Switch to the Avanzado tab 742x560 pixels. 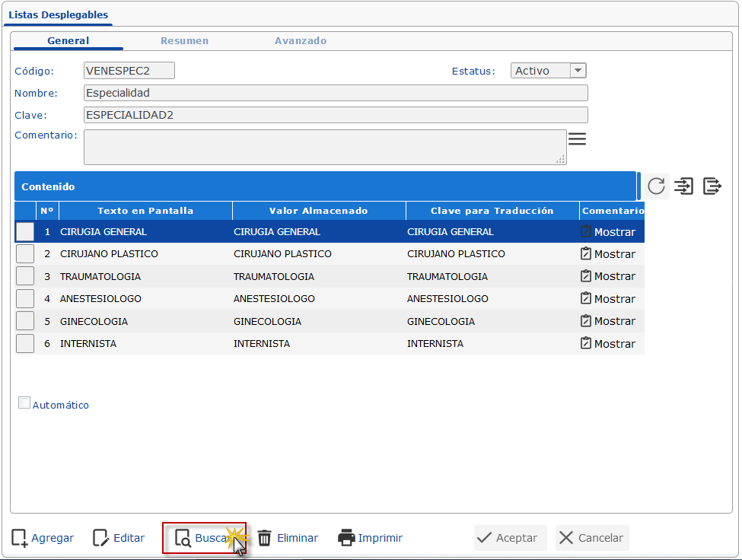tap(301, 41)
